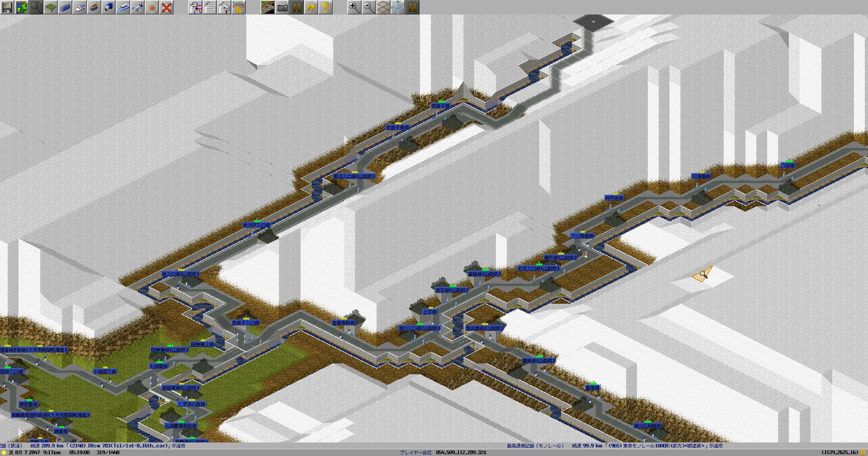This screenshot has height=456, width=868.
Task: Toggle fast-forward with the double arrows
Action: click(x=311, y=7)
